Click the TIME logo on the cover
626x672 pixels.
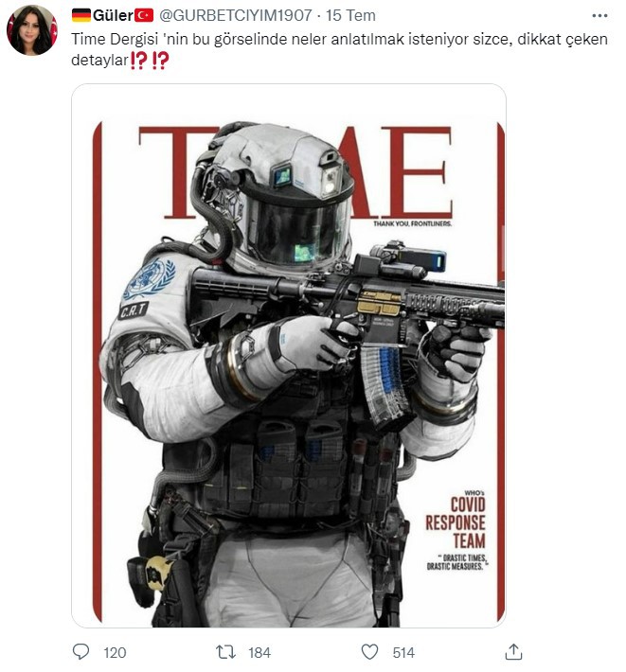tap(295, 172)
